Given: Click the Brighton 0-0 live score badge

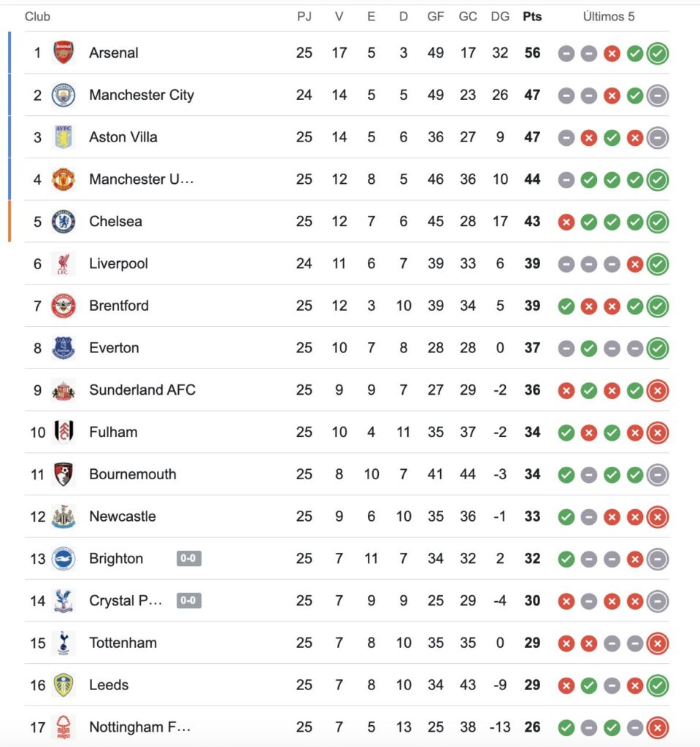Looking at the screenshot, I should (188, 559).
